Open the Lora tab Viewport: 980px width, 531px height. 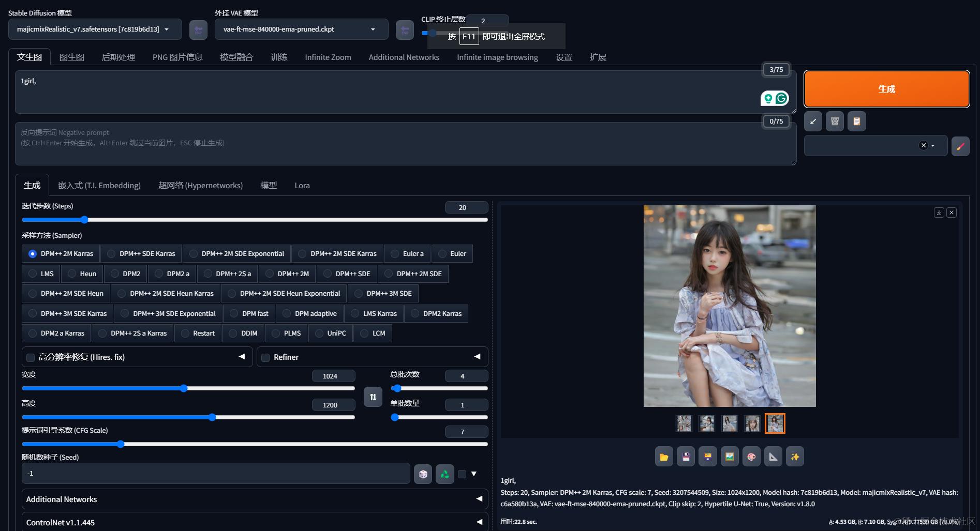[302, 186]
